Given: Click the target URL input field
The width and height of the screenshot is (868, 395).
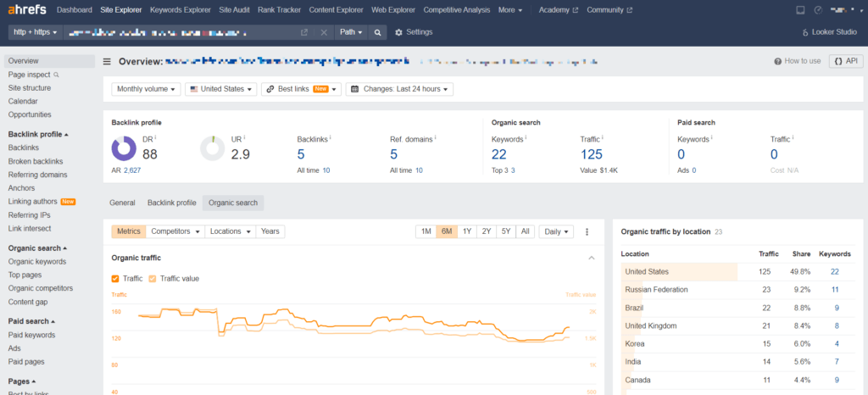Looking at the screenshot, I should [178, 32].
